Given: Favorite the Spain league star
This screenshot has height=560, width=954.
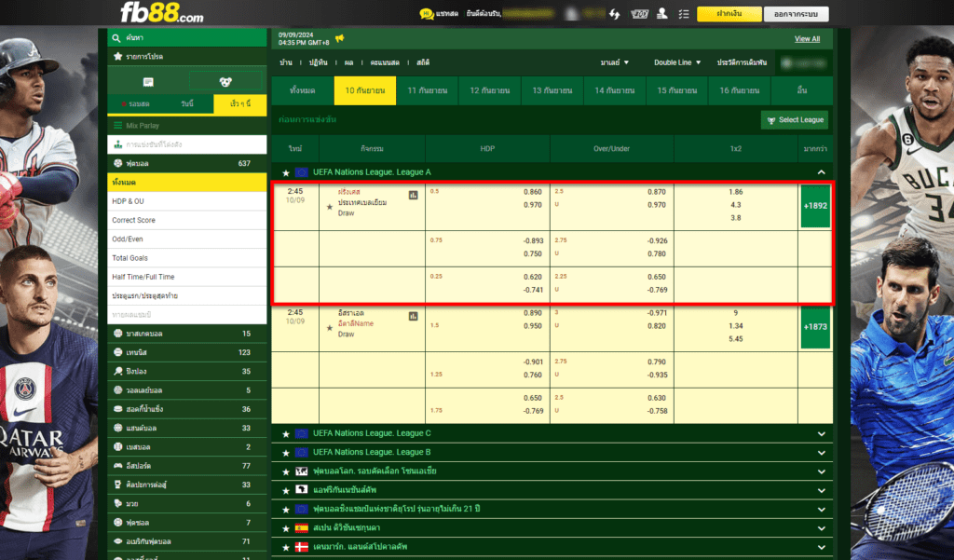Looking at the screenshot, I should pyautogui.click(x=285, y=528).
